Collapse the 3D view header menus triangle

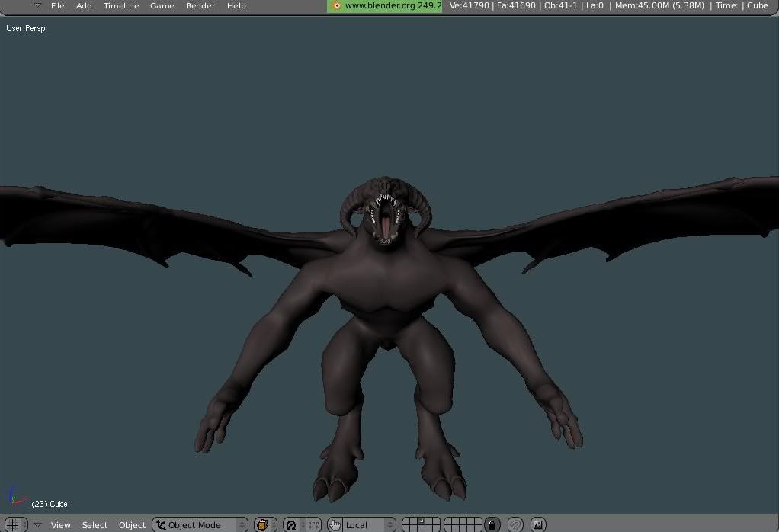(x=37, y=524)
